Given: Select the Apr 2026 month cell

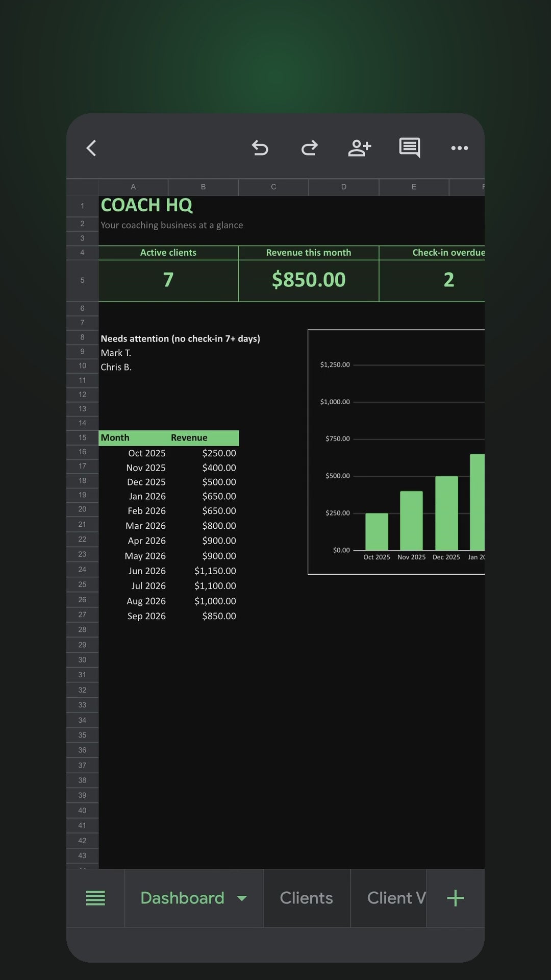Looking at the screenshot, I should click(x=133, y=541).
